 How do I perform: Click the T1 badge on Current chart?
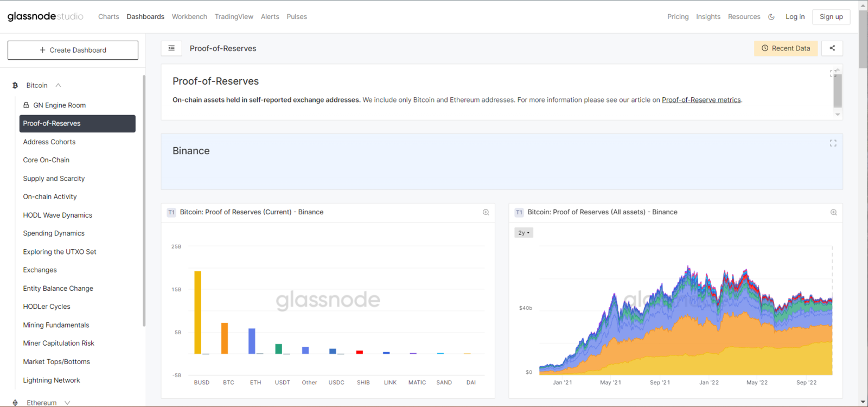[x=171, y=212]
